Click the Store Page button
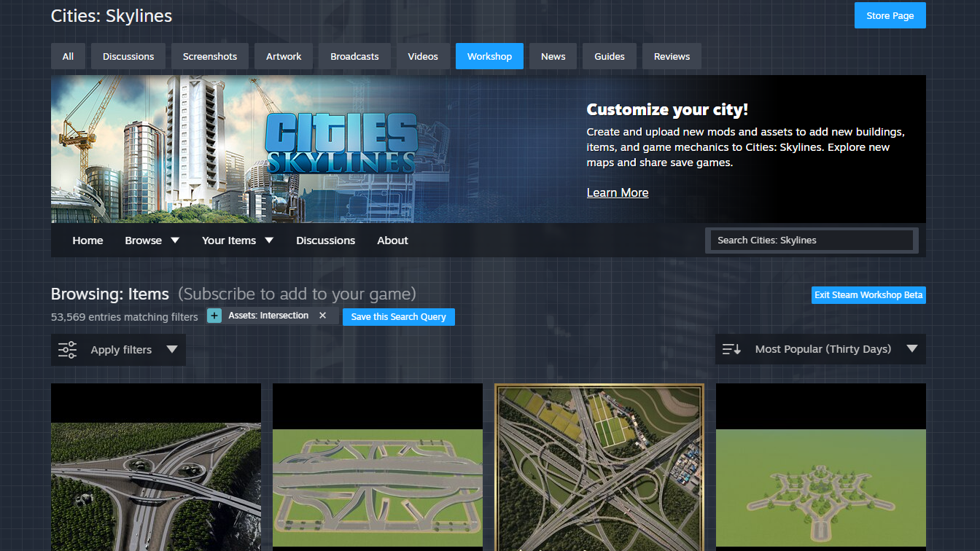The width and height of the screenshot is (980, 551). (x=890, y=15)
